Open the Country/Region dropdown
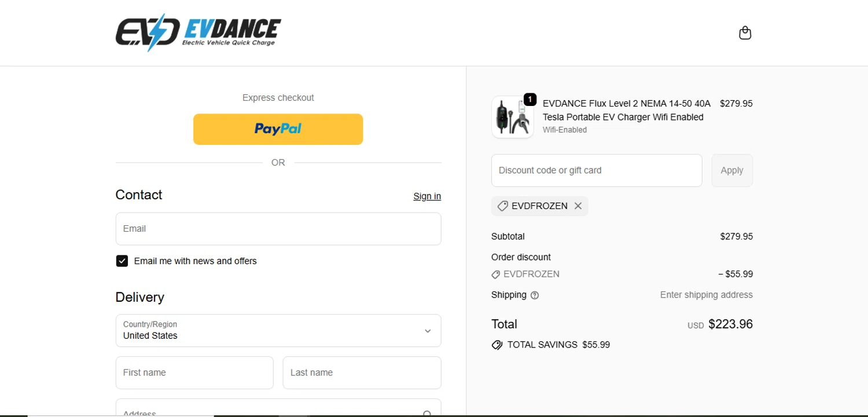The width and height of the screenshot is (868, 417). 278,331
